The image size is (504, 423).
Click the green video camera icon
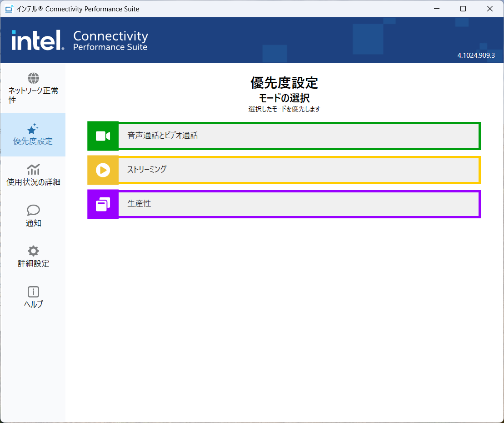click(x=103, y=136)
